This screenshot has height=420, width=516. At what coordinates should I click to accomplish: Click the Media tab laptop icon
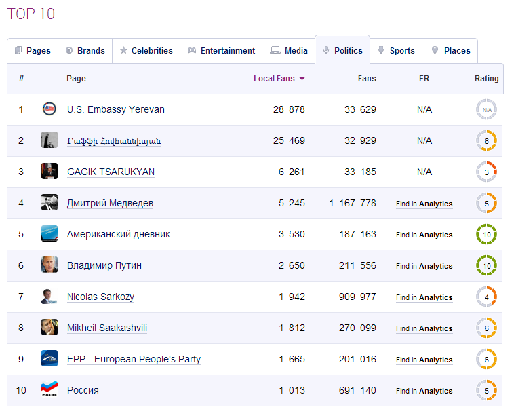[275, 50]
